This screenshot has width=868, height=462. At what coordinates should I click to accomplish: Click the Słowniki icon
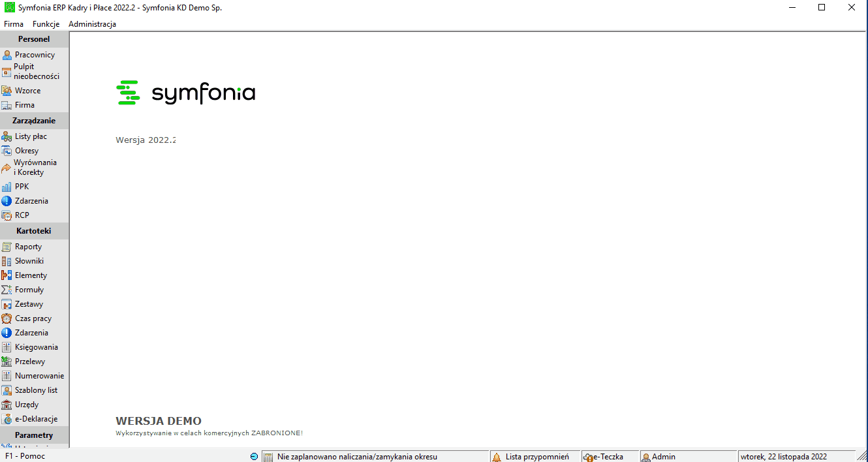click(x=7, y=261)
